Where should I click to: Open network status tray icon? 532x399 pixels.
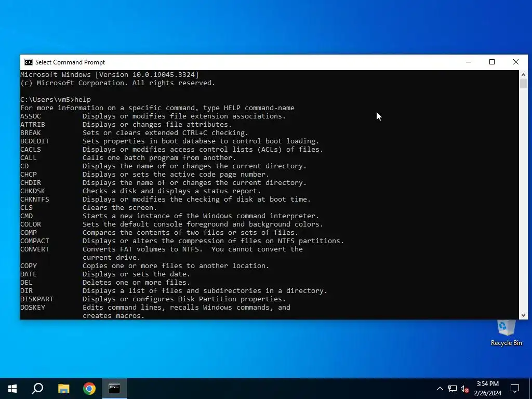pyautogui.click(x=453, y=389)
